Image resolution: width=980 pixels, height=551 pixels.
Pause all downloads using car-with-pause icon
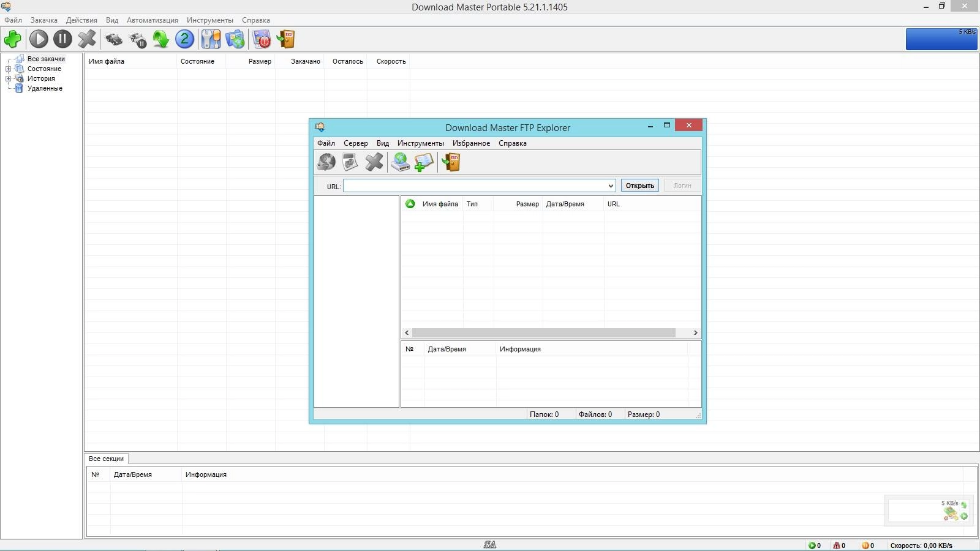point(138,40)
